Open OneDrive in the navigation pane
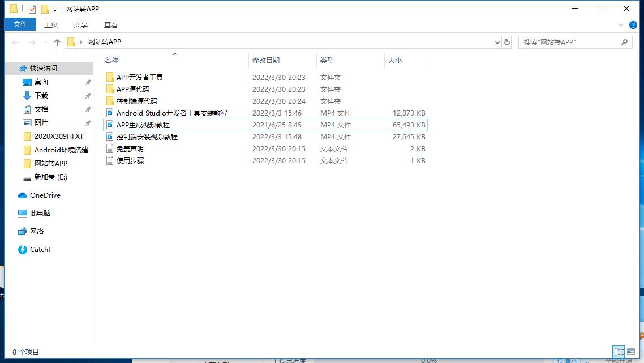644x363 pixels. coord(45,195)
